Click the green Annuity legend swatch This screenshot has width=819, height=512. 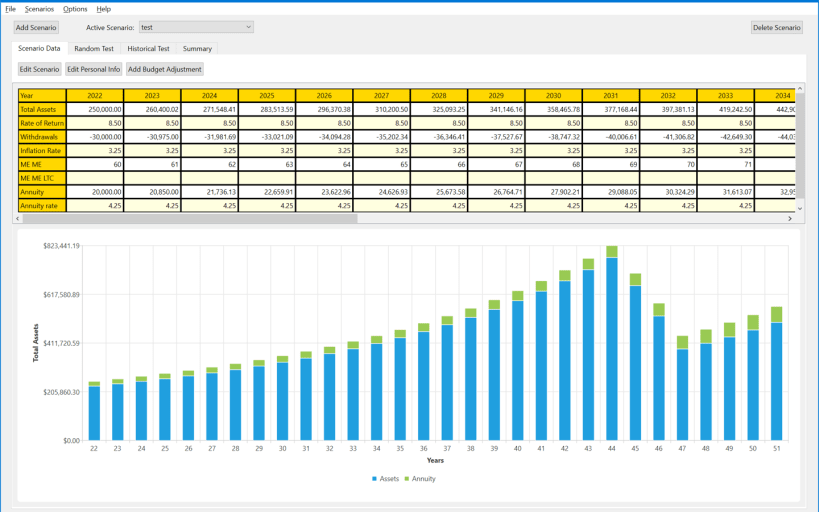click(x=407, y=479)
